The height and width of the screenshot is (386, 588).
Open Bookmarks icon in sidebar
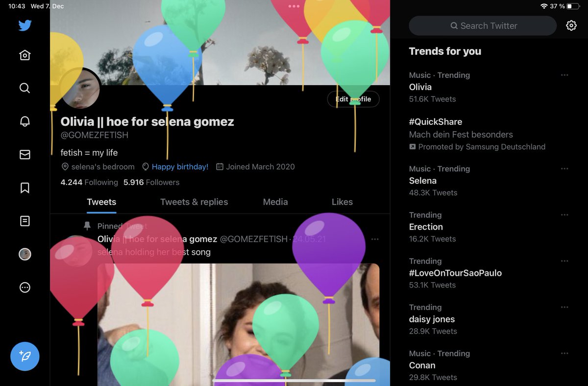tap(25, 188)
